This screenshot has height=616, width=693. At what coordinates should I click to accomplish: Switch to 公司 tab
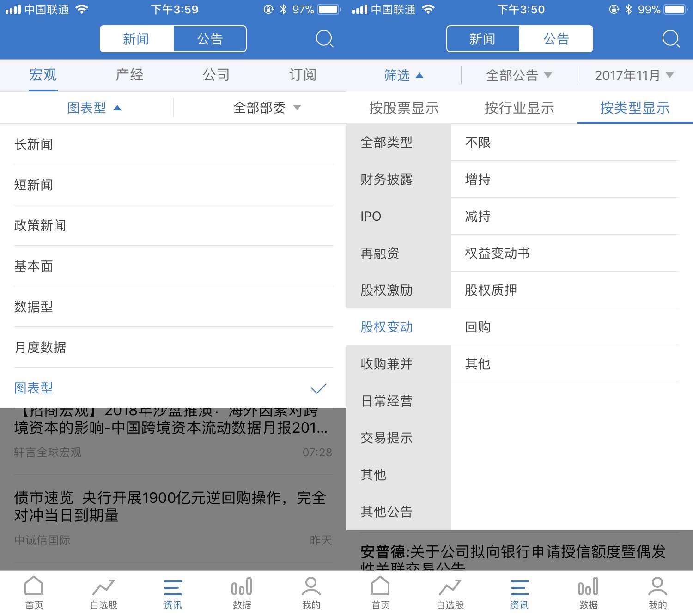[x=216, y=75]
